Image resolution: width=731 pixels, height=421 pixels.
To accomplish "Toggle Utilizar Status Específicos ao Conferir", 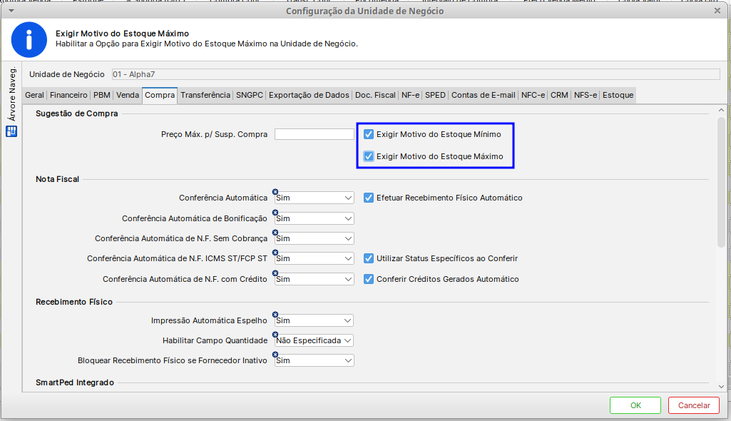I will [369, 258].
